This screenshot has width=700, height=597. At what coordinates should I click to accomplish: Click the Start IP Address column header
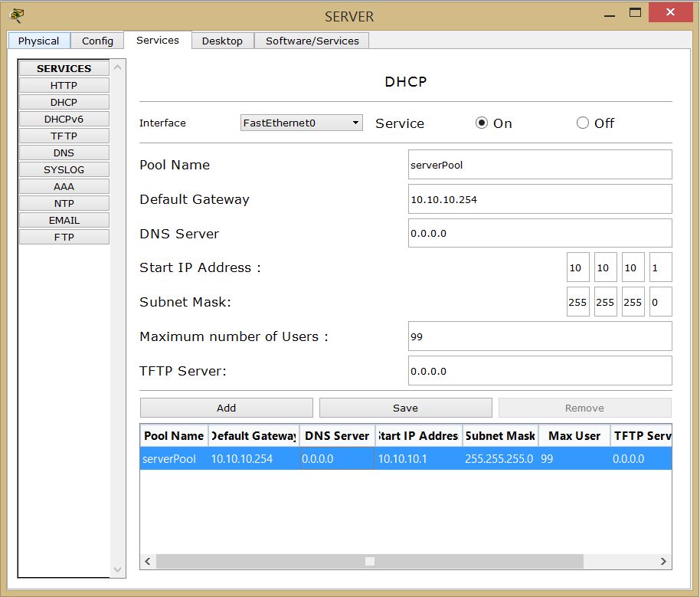click(x=418, y=435)
